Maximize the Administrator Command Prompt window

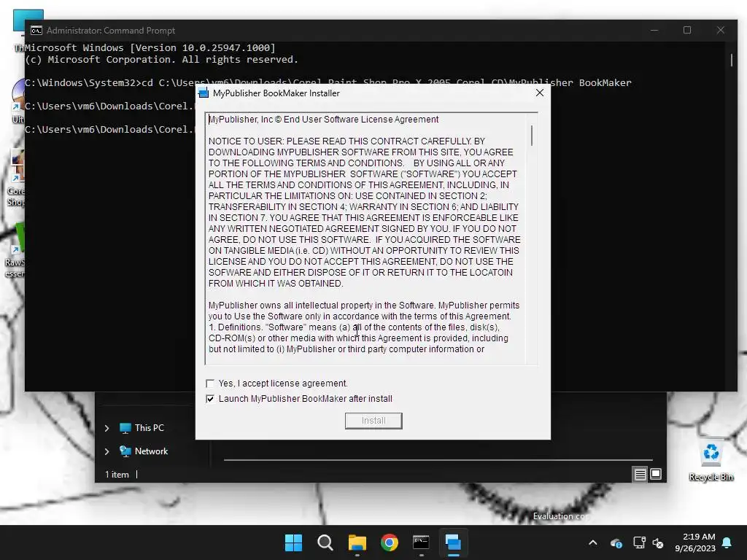687,30
